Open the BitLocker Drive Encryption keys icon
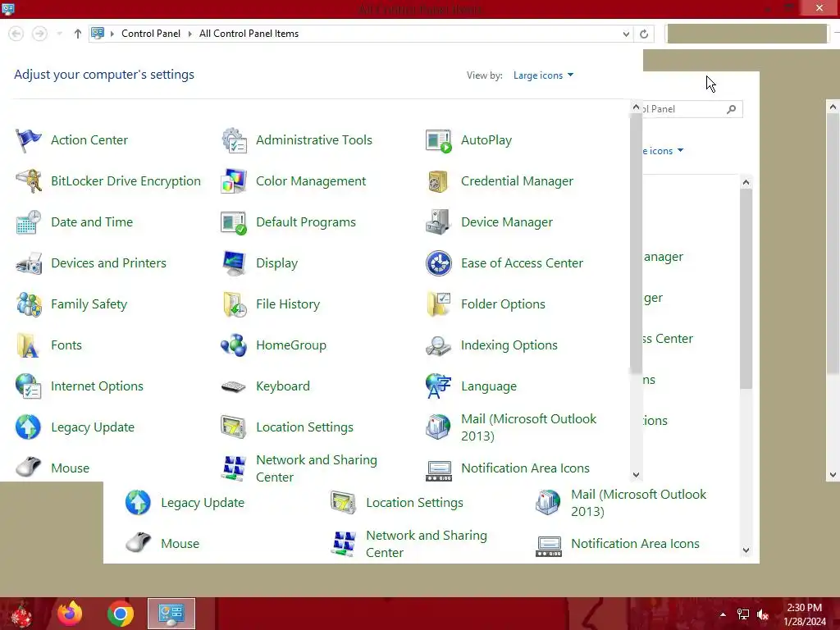 [x=29, y=181]
